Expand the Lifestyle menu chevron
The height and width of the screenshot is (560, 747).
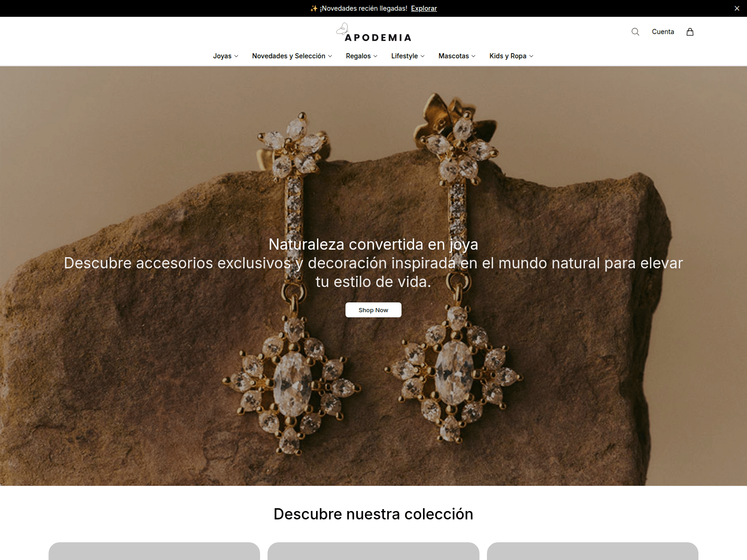(x=423, y=56)
